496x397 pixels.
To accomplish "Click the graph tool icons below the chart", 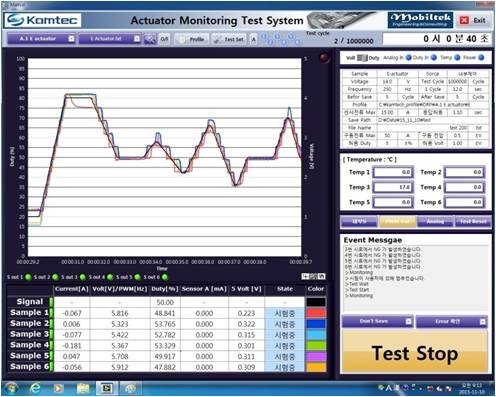I will 313,276.
